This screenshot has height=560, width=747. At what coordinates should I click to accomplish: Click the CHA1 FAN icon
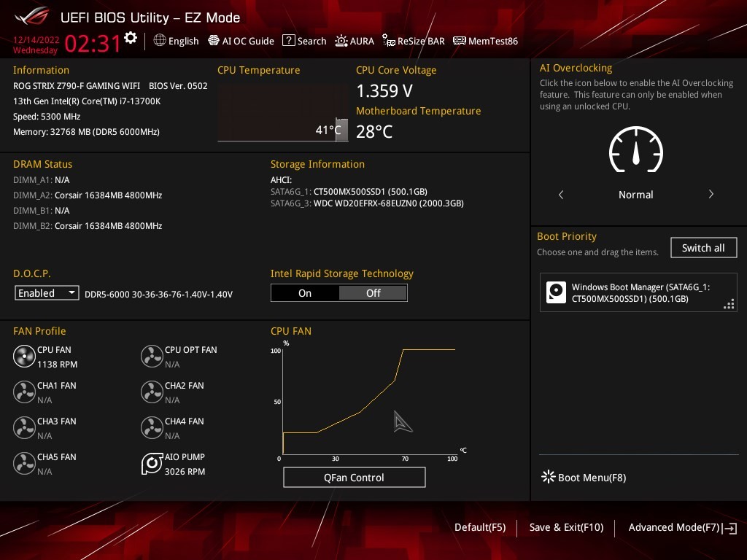[24, 392]
